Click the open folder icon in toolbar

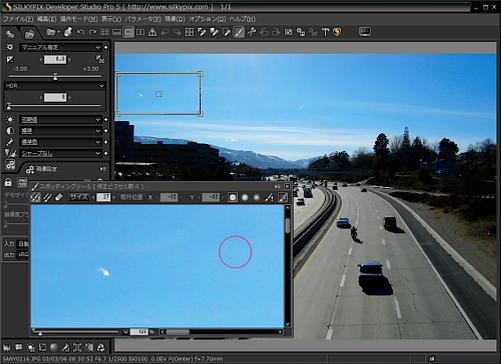[x=52, y=32]
